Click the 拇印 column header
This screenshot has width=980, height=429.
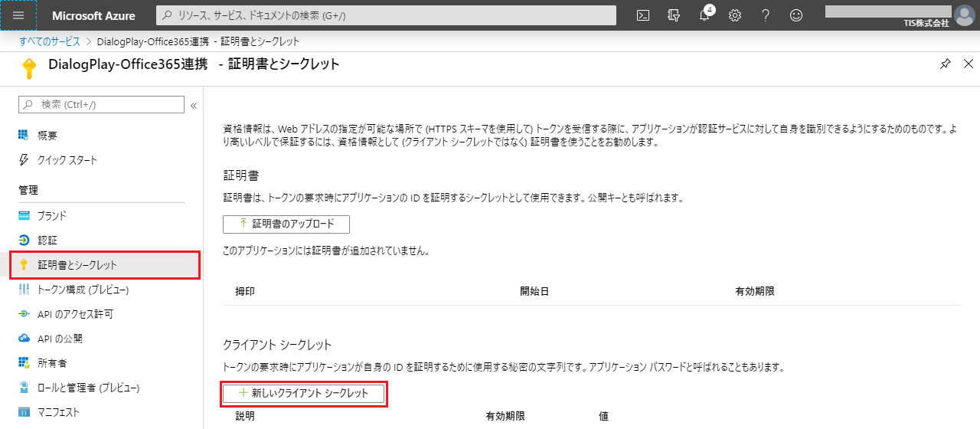pyautogui.click(x=245, y=291)
